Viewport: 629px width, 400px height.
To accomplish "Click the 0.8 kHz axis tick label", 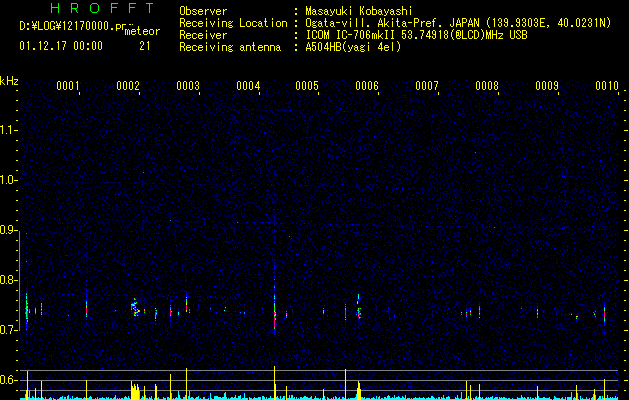I will tap(7, 280).
